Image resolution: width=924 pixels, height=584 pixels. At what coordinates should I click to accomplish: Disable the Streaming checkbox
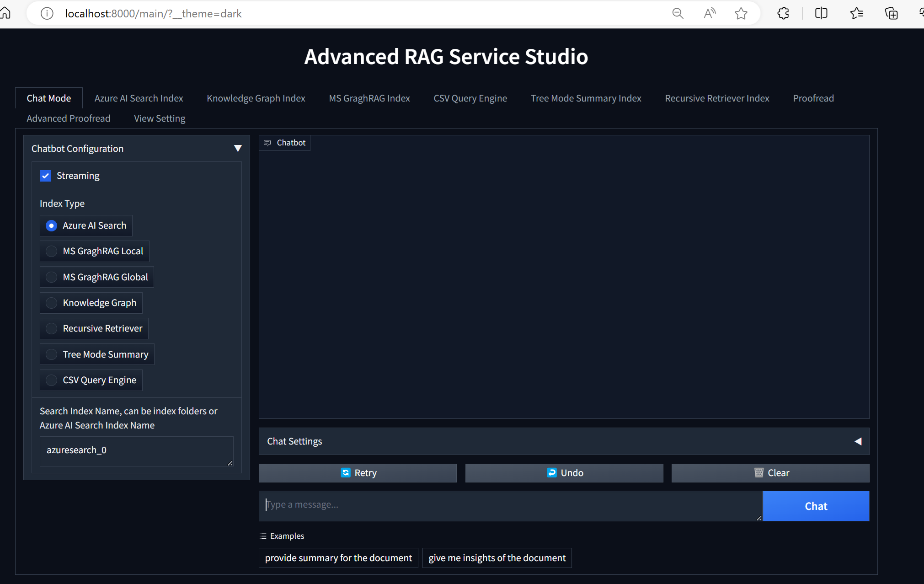coord(45,176)
